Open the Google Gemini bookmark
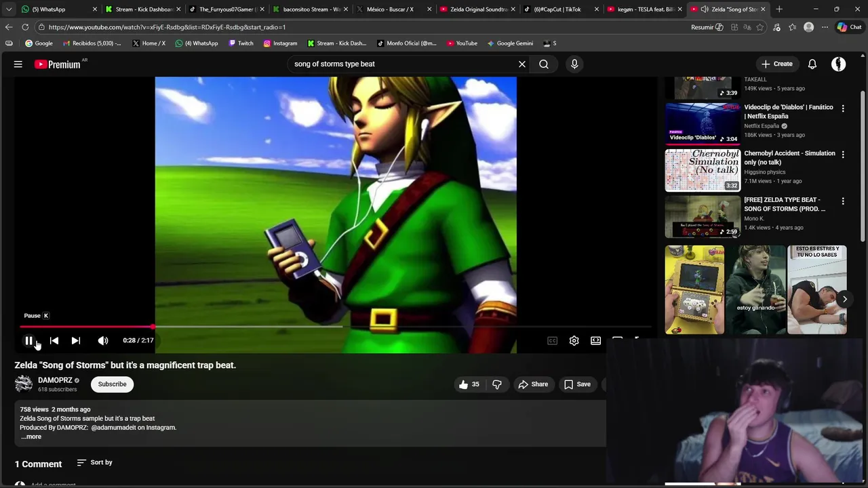Viewport: 868px width, 488px height. (510, 43)
